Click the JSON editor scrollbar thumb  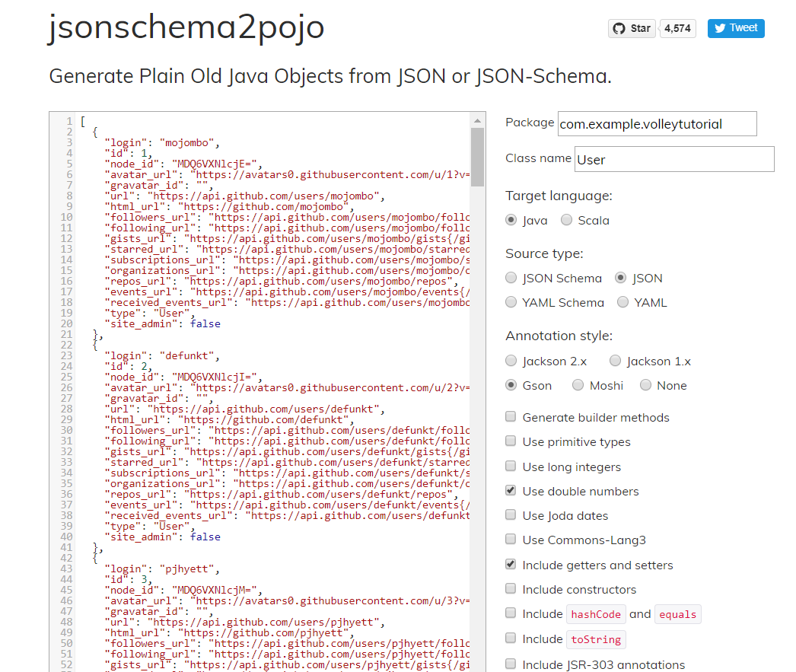coord(477,158)
